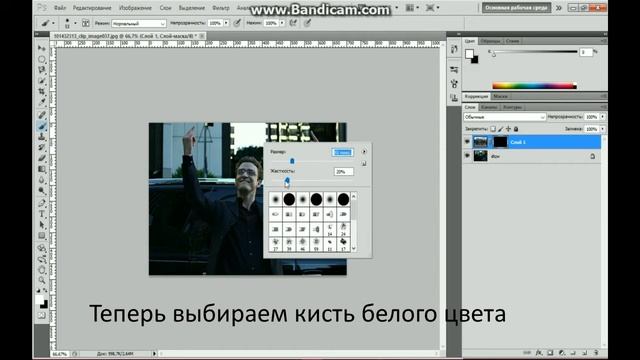Create new brush preset in popup
This screenshot has width=640, height=360.
[x=364, y=164]
